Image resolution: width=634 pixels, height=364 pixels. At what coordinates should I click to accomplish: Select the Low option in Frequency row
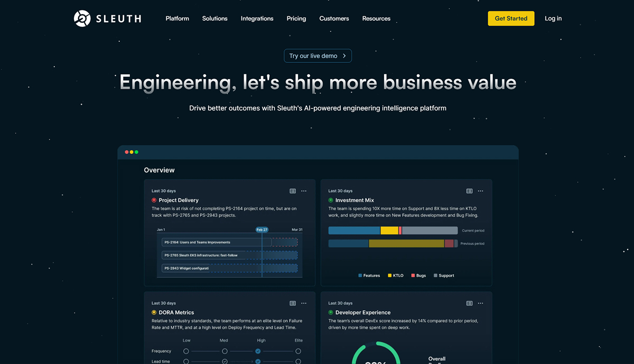click(x=186, y=351)
